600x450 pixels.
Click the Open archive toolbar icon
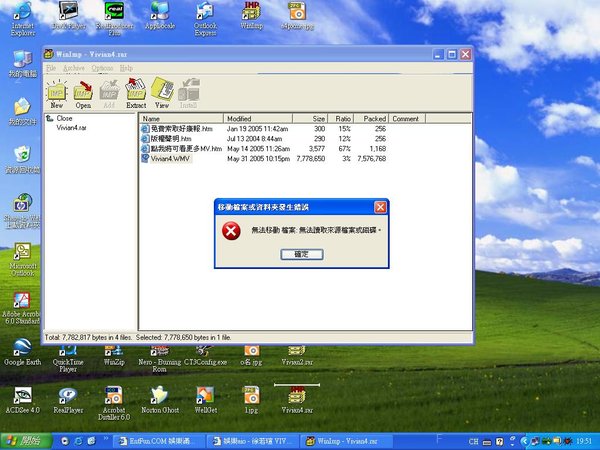coord(83,93)
